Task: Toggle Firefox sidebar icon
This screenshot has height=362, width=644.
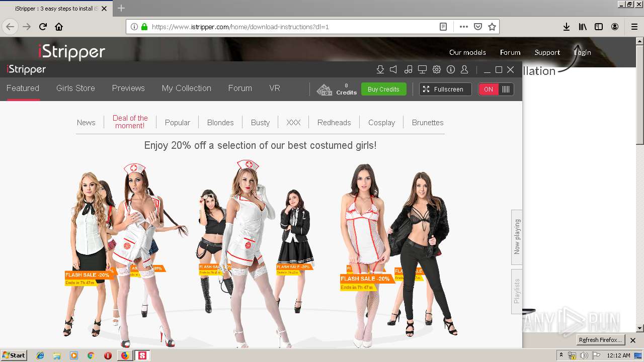Action: click(599, 27)
